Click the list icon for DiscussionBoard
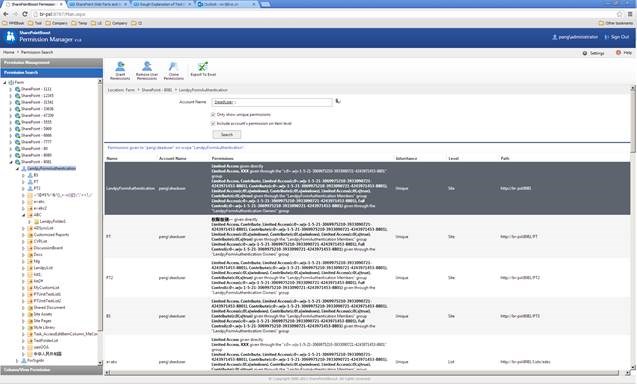The width and height of the screenshot is (637, 384). pyautogui.click(x=30, y=248)
